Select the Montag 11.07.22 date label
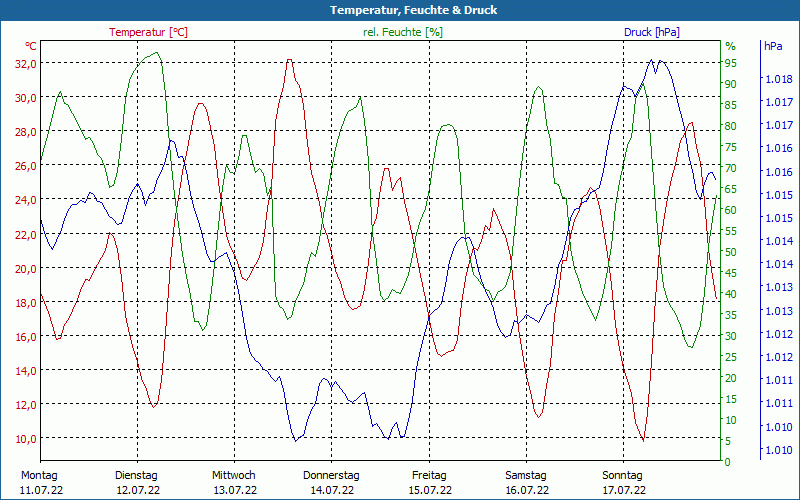800x500 pixels. tap(40, 482)
